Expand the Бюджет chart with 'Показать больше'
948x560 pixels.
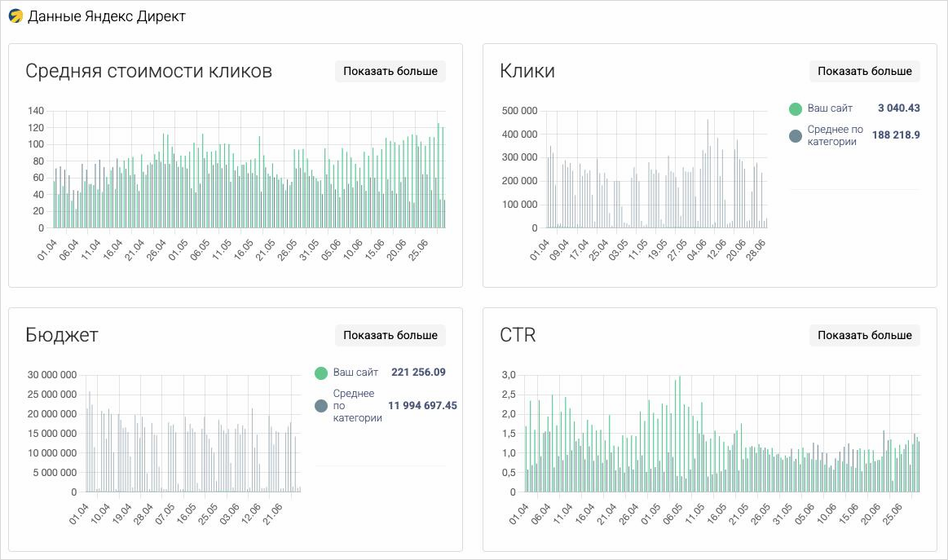390,335
